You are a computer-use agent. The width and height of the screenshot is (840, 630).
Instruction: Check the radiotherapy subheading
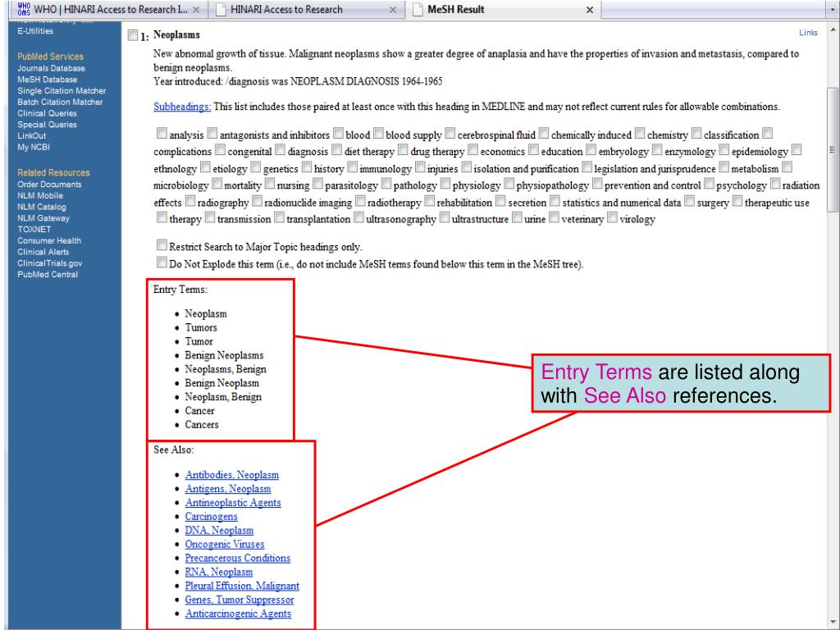(x=360, y=201)
